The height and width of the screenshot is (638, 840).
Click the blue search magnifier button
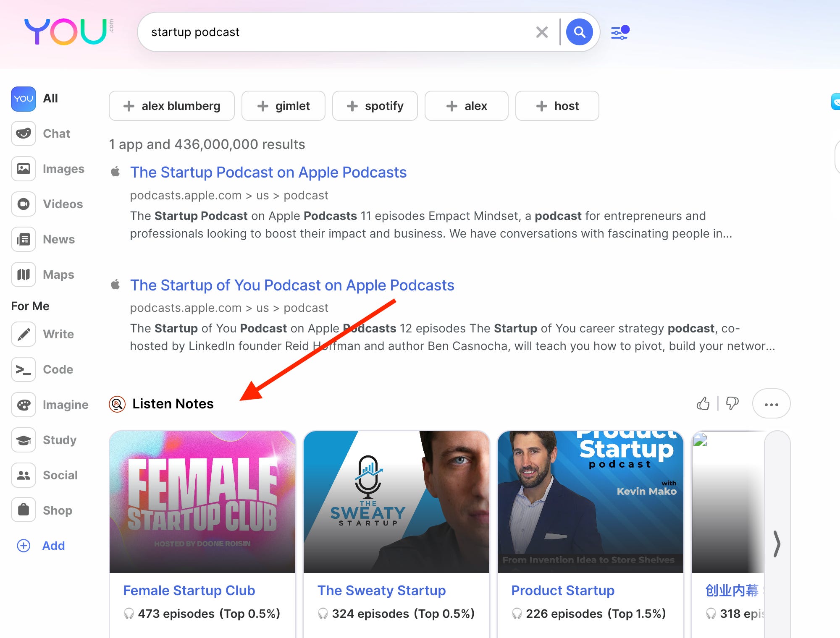579,32
